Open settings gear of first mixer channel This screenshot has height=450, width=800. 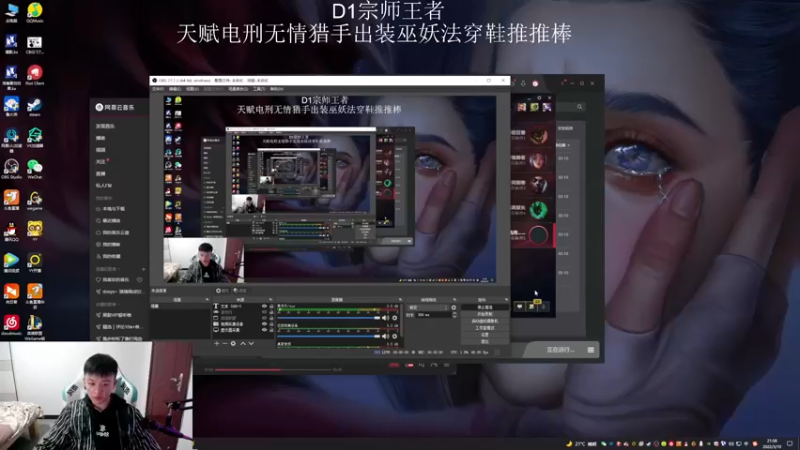pos(394,318)
